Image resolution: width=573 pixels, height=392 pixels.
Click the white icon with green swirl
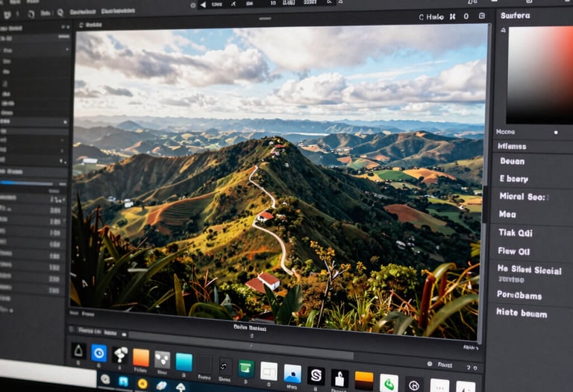(x=389, y=383)
